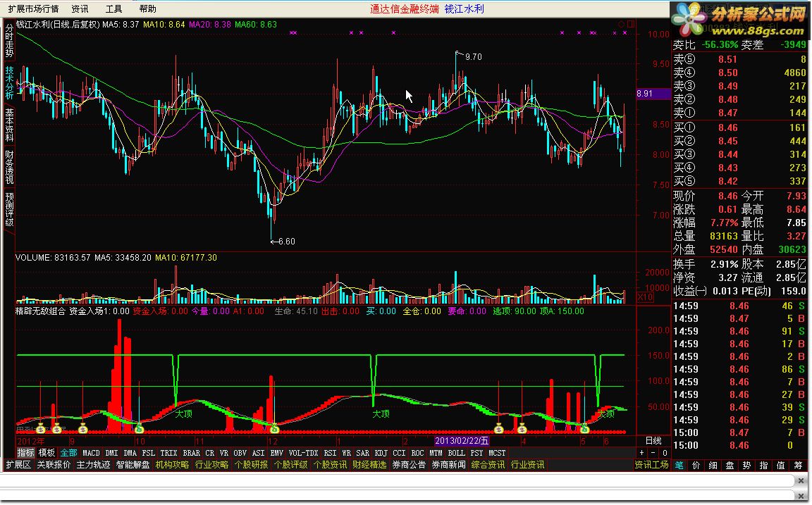The height and width of the screenshot is (505, 812).
Task: Switch indicator to DMI
Action: click(x=112, y=453)
